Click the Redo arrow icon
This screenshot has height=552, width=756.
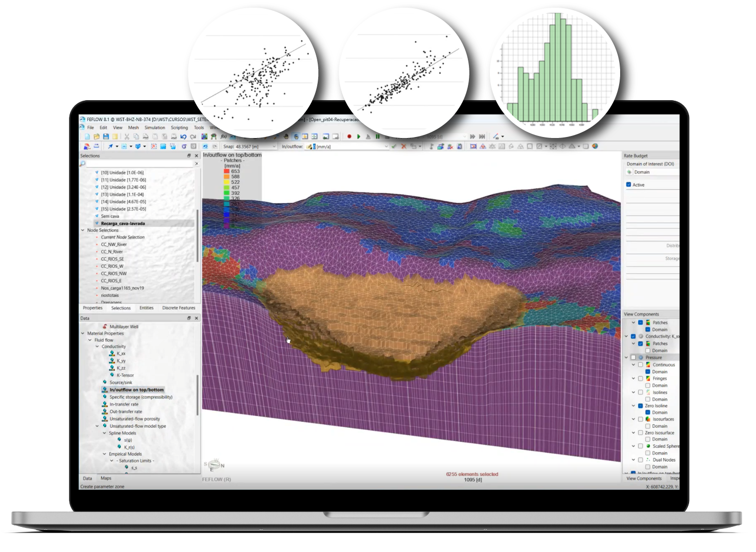tap(193, 136)
